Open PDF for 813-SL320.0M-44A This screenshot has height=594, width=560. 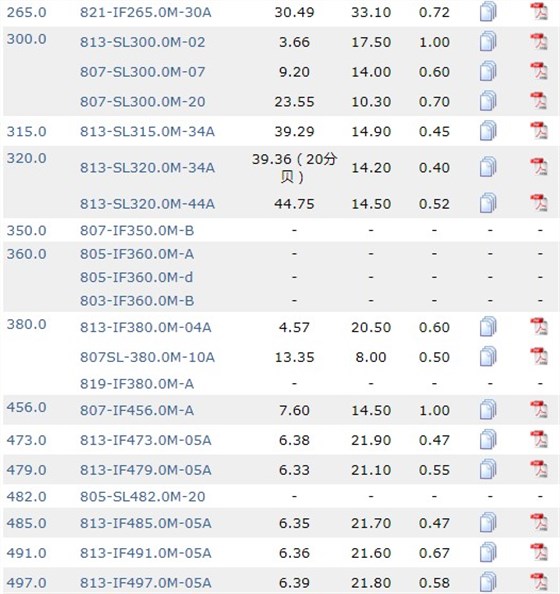point(539,203)
